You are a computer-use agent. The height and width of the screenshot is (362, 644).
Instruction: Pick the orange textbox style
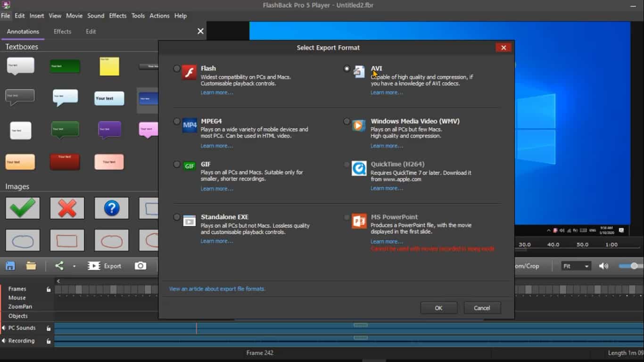pyautogui.click(x=20, y=162)
